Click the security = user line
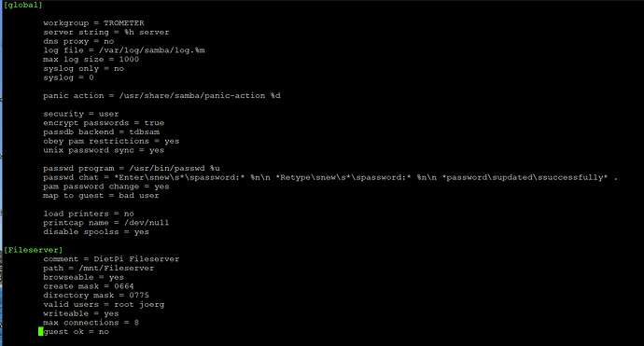This screenshot has width=644, height=346. point(81,114)
